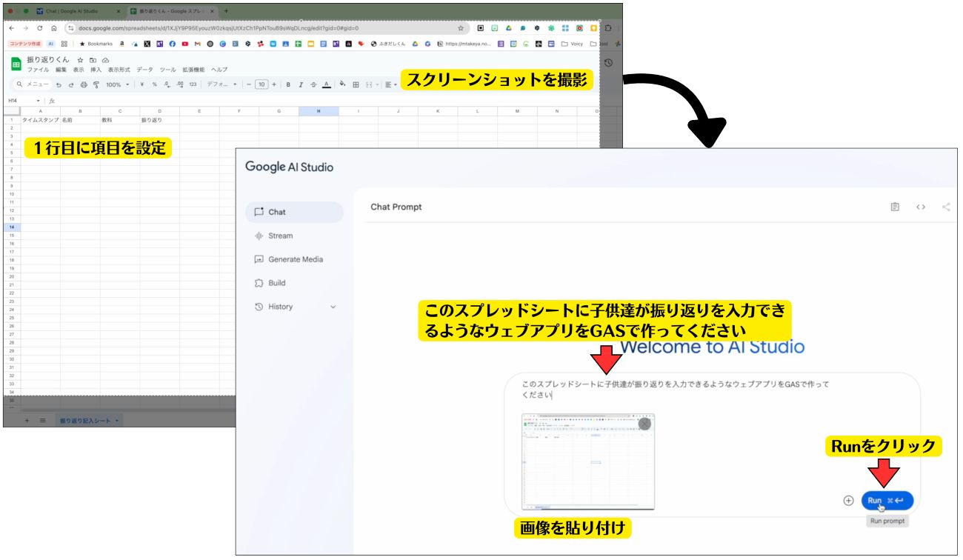
Task: Open a new browser tab
Action: (227, 11)
